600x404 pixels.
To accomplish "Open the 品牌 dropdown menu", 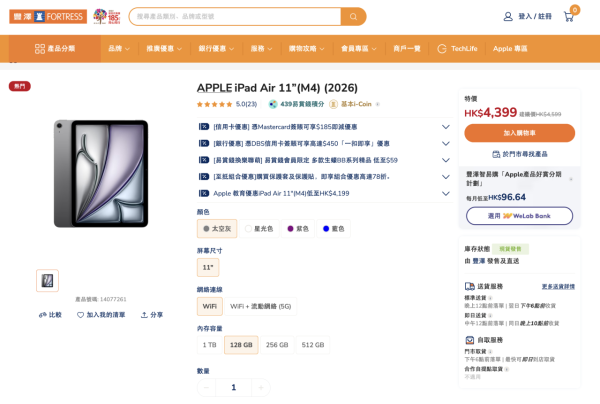I will tap(119, 49).
